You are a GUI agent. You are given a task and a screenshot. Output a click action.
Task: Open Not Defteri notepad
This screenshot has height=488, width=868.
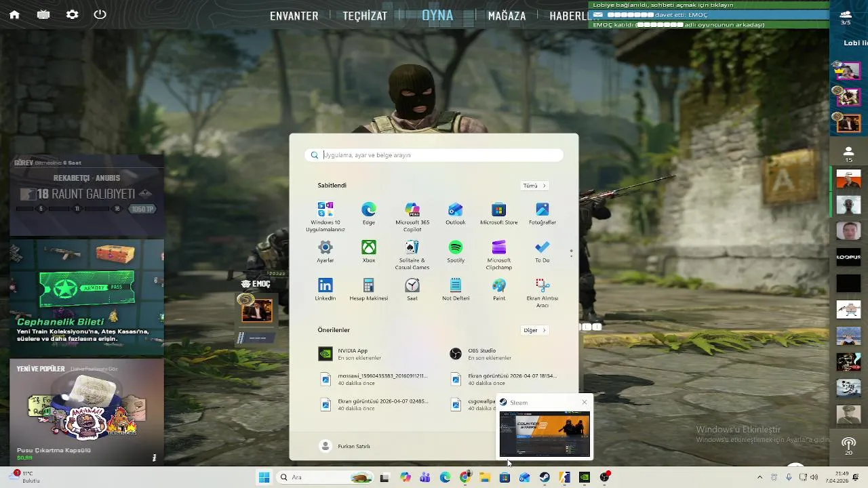456,289
